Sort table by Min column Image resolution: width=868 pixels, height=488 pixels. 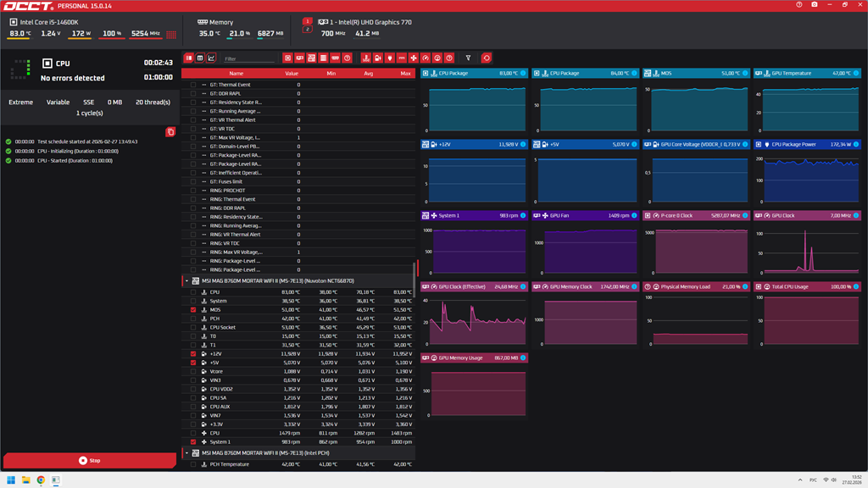(331, 73)
